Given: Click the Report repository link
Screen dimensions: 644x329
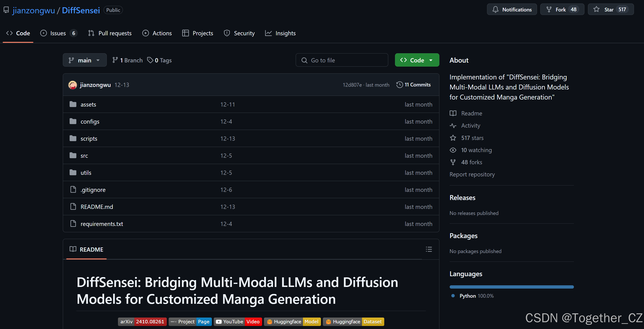Looking at the screenshot, I should (x=472, y=174).
